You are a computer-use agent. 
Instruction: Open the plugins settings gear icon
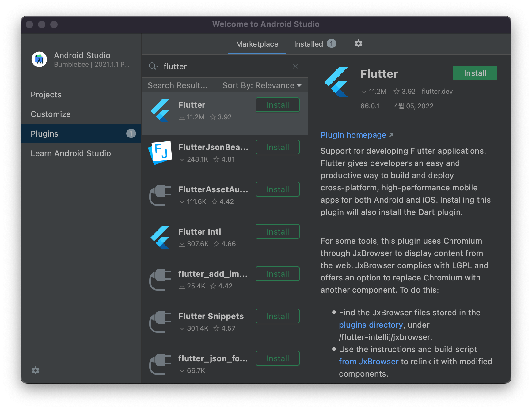(358, 44)
